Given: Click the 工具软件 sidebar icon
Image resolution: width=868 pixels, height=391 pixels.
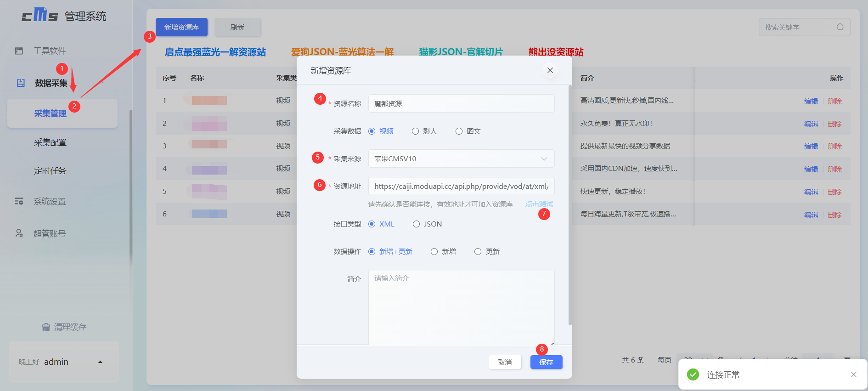Looking at the screenshot, I should [19, 51].
